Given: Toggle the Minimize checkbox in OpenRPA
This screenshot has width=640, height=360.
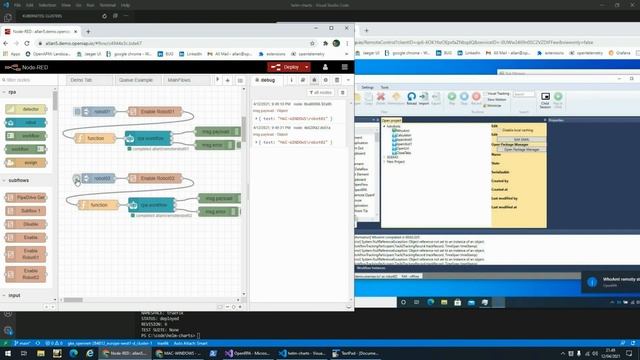Looking at the screenshot, I should (x=485, y=106).
